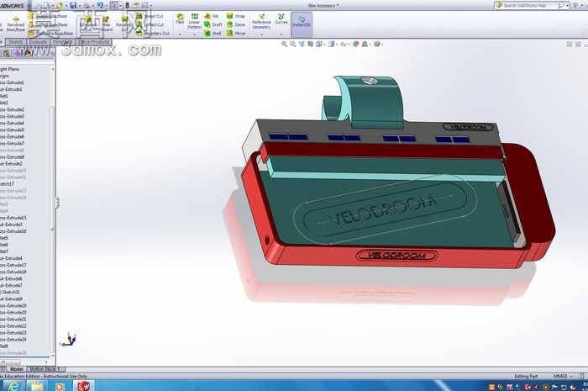Screen dimensions: 588x391
Task: Click the Help question mark icon
Action: click(575, 5)
